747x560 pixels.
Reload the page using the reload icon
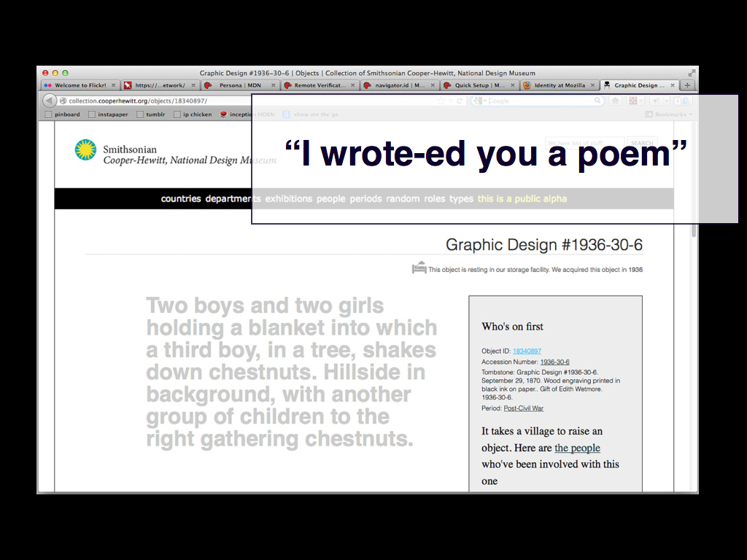pos(459,101)
